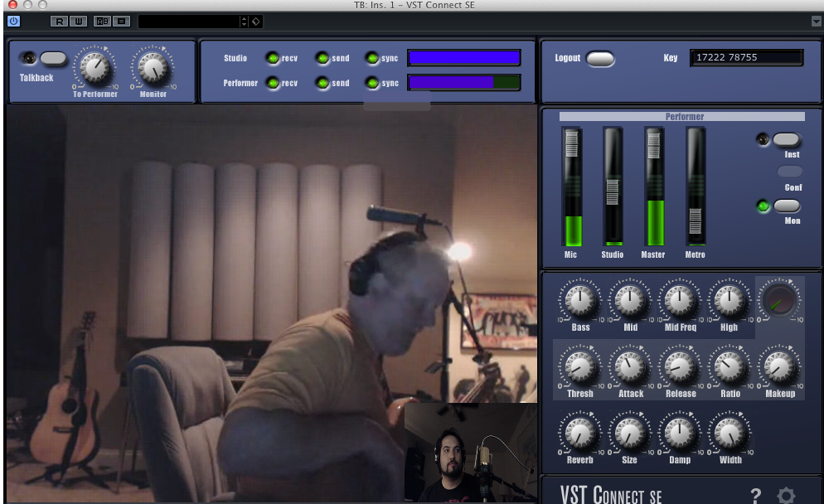Image resolution: width=824 pixels, height=504 pixels.
Task: Click the A/B settings compare button
Action: 102,21
